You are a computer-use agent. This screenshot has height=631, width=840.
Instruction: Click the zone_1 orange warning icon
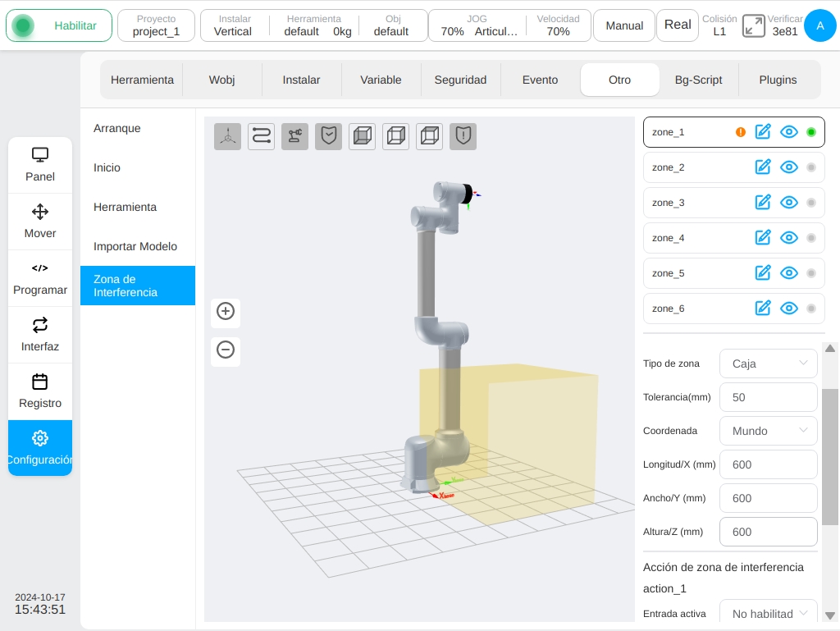741,132
